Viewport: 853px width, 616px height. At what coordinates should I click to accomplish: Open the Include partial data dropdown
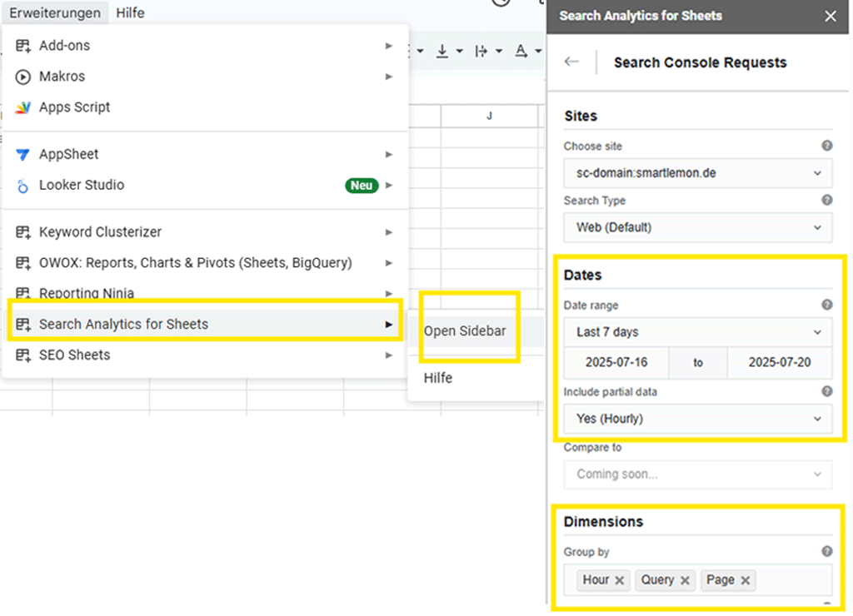tap(698, 419)
